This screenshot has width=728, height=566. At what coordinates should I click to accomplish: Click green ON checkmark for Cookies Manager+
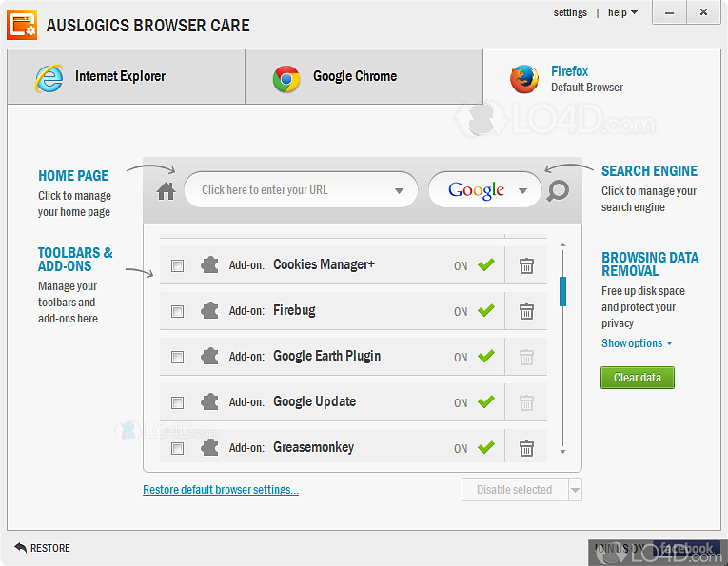(x=486, y=264)
